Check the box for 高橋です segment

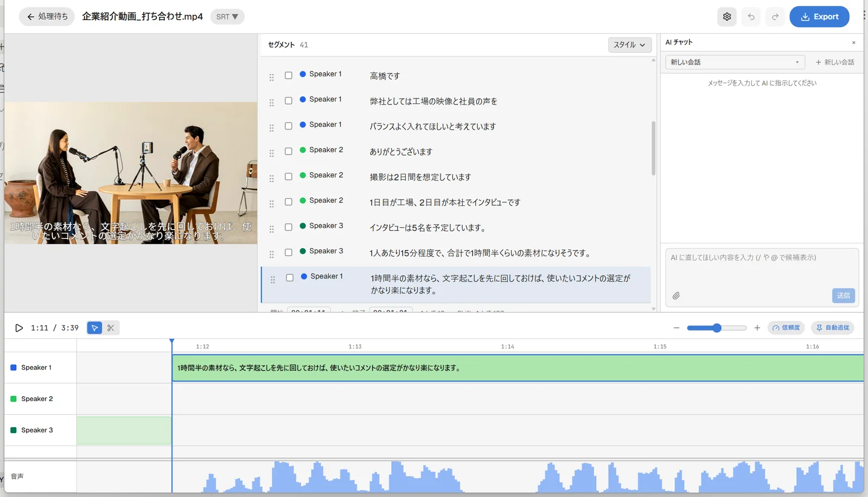[x=289, y=75]
